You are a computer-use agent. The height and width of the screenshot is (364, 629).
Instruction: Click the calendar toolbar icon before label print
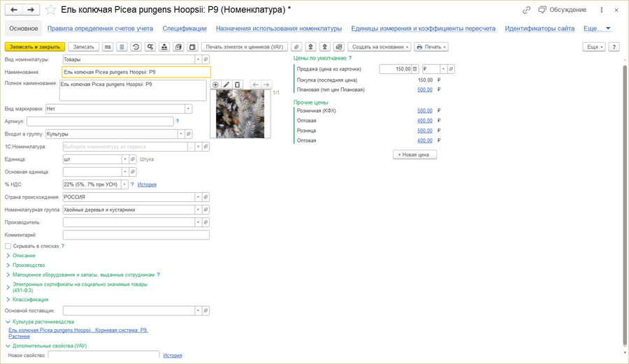point(192,47)
